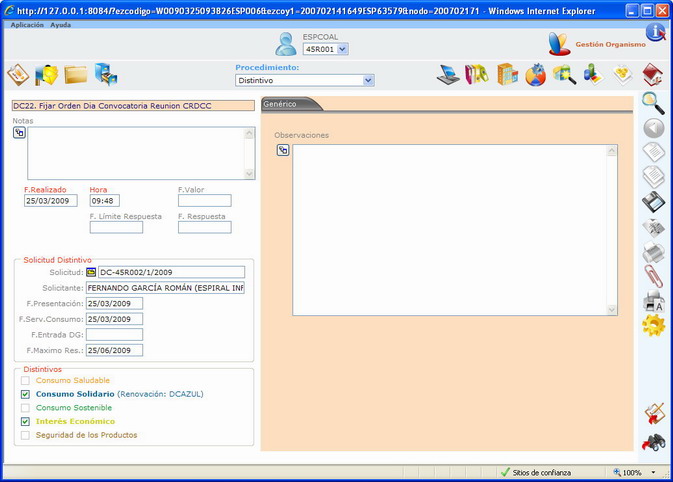
Task: Click the stacked coins sheets icon
Action: point(623,75)
